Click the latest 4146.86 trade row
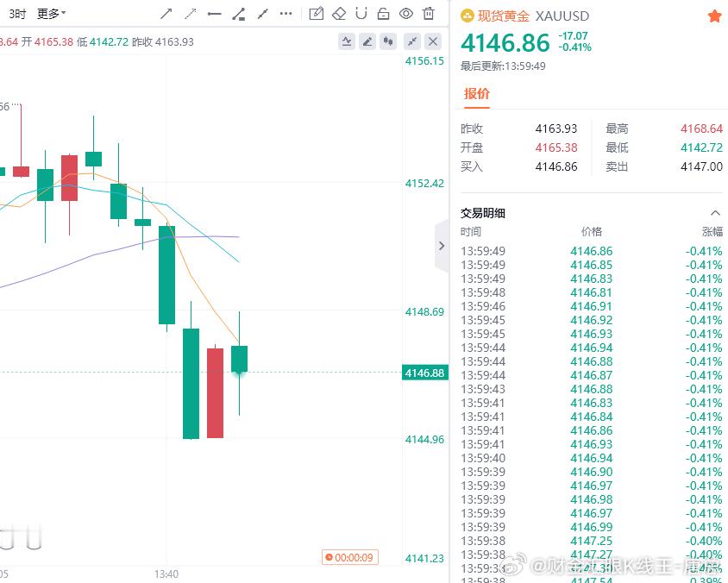This screenshot has width=728, height=583. click(x=591, y=251)
